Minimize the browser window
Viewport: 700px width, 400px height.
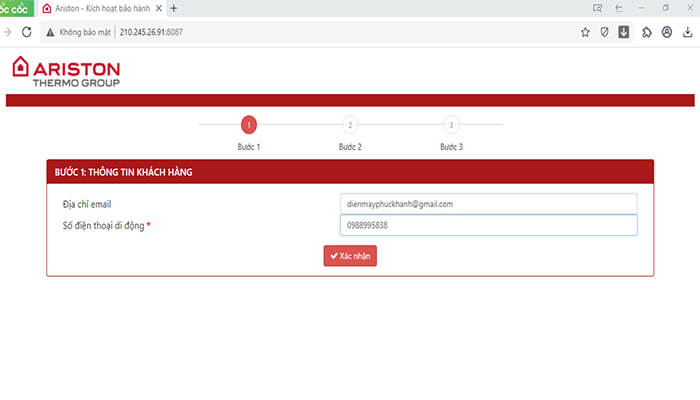coord(642,8)
